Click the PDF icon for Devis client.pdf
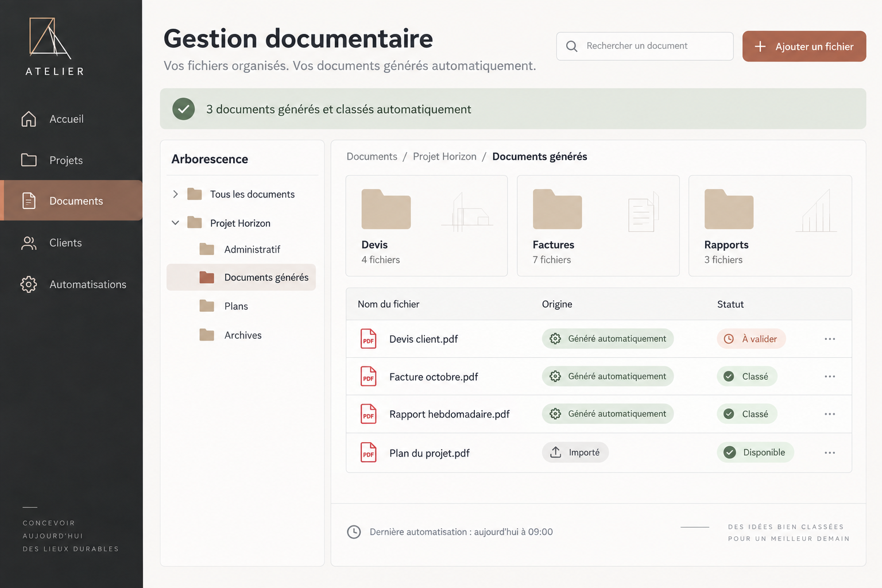This screenshot has width=882, height=588. pyautogui.click(x=369, y=339)
